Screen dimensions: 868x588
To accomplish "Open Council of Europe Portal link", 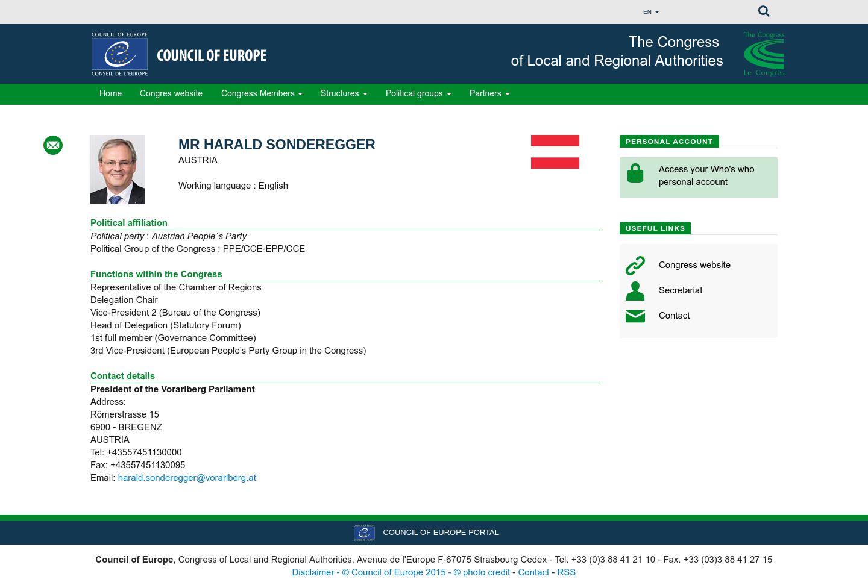I will point(441,533).
